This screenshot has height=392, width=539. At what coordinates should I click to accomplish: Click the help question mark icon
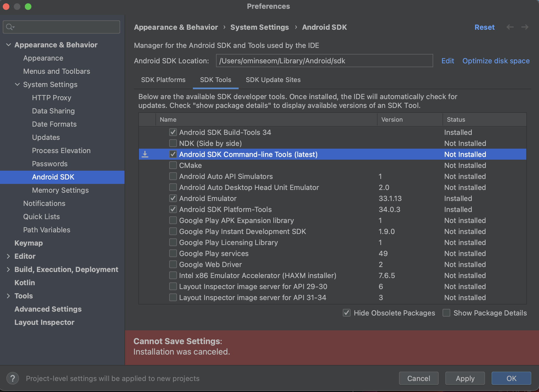point(13,378)
